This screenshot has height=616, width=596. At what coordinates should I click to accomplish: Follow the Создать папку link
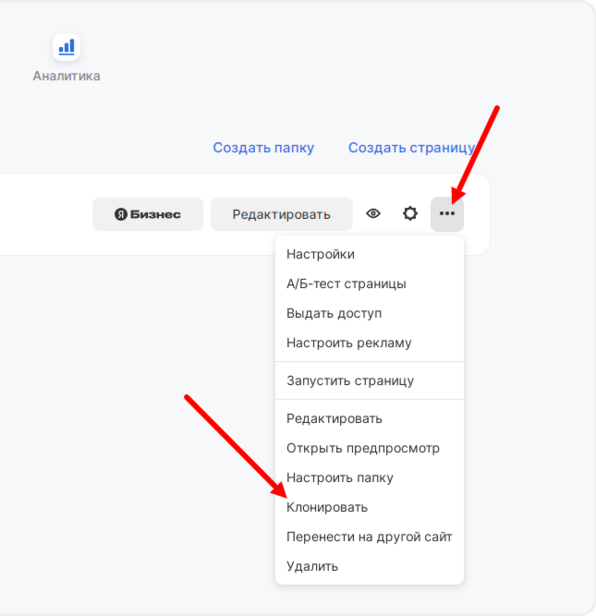click(x=263, y=148)
